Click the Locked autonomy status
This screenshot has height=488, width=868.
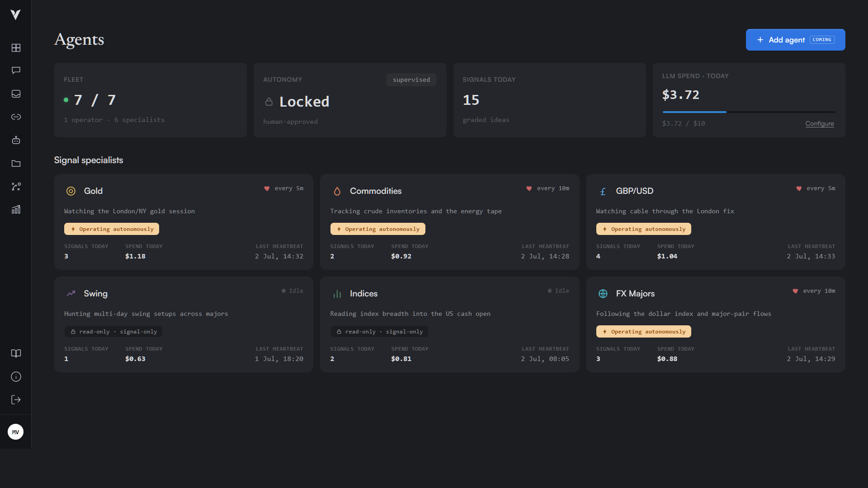(304, 102)
